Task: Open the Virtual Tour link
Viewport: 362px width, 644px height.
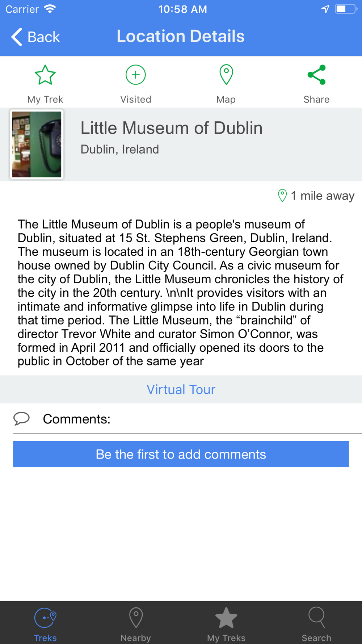Action: click(x=181, y=389)
